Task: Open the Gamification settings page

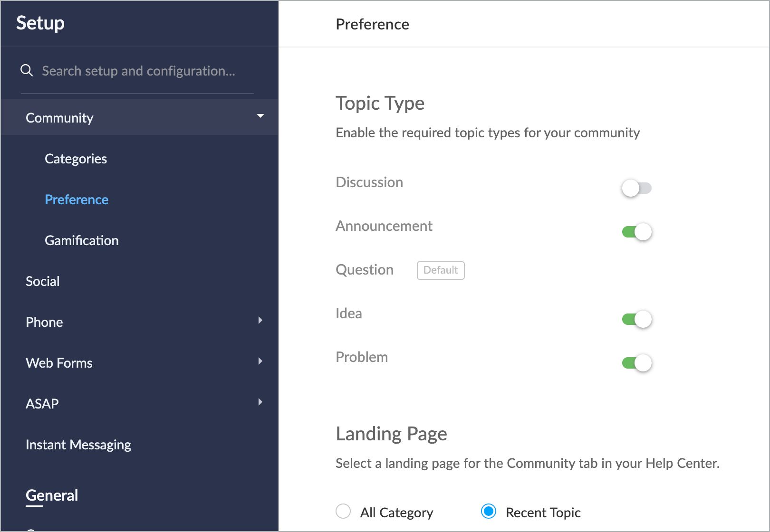Action: pyautogui.click(x=81, y=240)
